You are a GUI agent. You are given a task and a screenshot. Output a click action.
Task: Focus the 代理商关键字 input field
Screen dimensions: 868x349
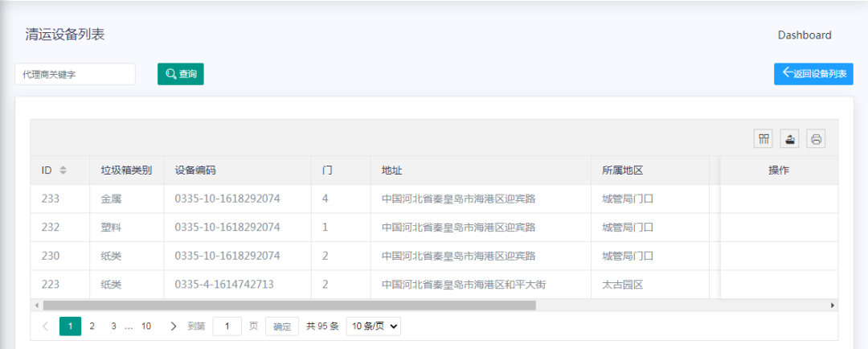(x=76, y=74)
